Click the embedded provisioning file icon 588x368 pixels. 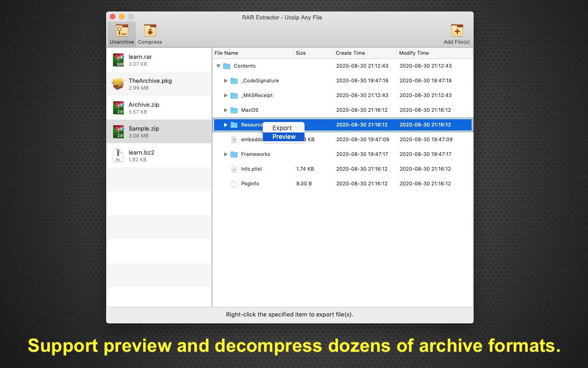[234, 139]
